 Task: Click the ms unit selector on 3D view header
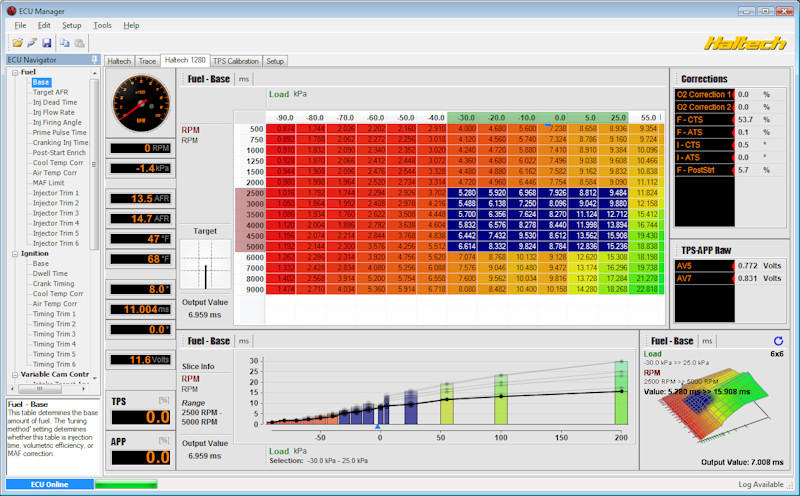tap(707, 341)
